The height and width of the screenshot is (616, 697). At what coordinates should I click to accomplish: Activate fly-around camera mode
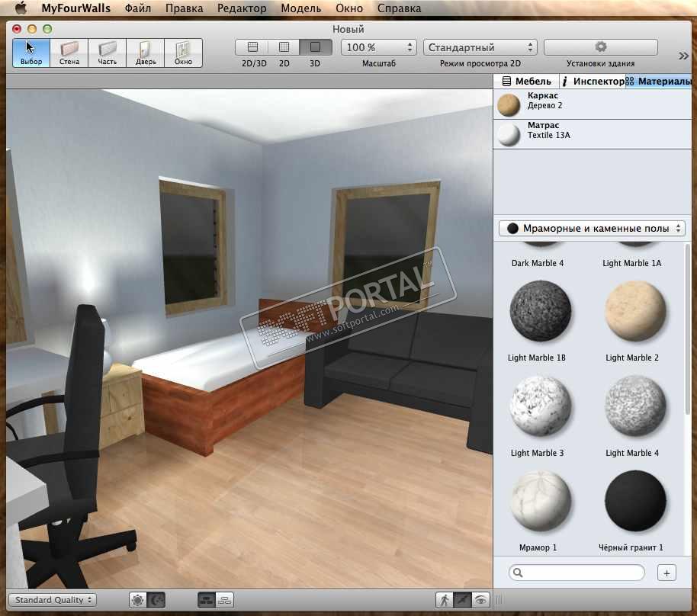[462, 601]
